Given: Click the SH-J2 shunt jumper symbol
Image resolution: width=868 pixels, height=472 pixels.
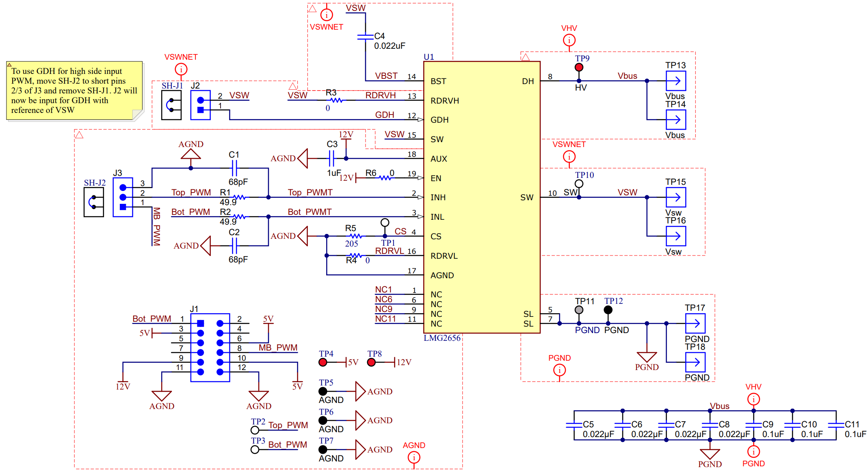Looking at the screenshot, I should pyautogui.click(x=94, y=202).
